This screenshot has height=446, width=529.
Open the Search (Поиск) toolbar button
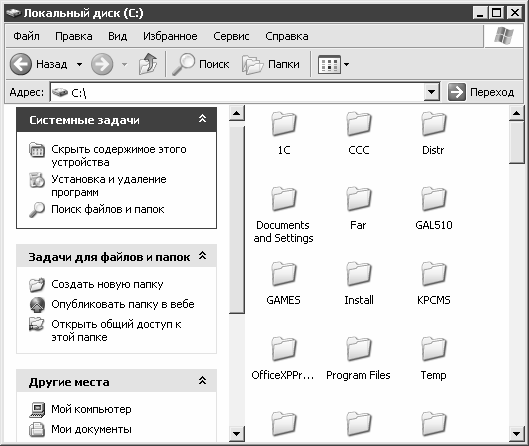[201, 64]
